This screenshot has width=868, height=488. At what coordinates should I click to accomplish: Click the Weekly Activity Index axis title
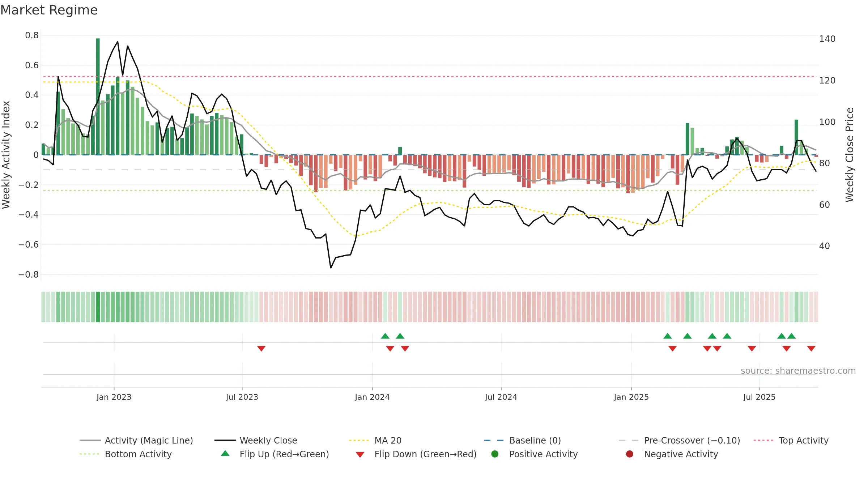[x=6, y=155]
